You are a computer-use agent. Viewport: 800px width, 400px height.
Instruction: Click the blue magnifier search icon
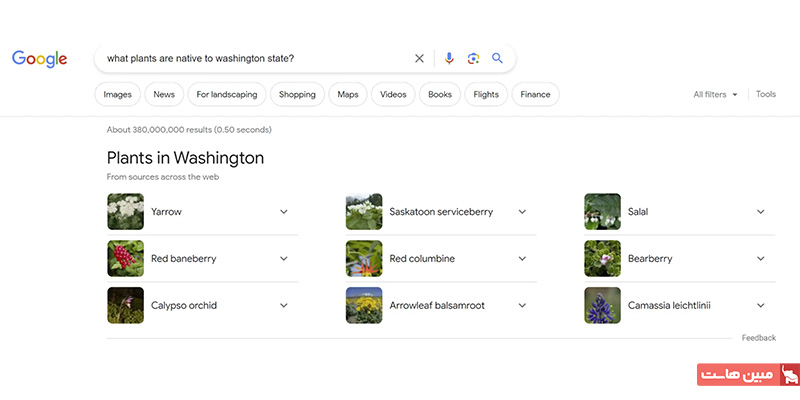(497, 58)
